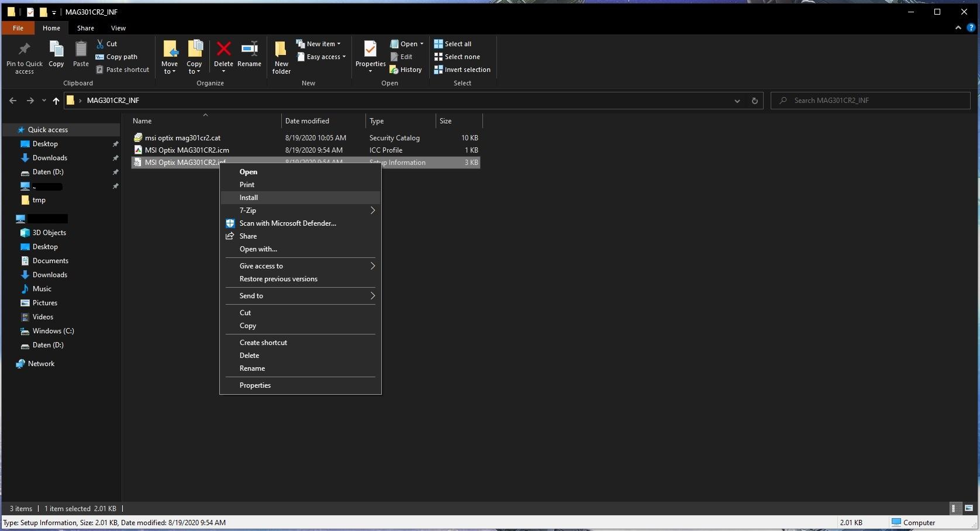
Task: Switch to large icons view in status bar
Action: [968, 508]
